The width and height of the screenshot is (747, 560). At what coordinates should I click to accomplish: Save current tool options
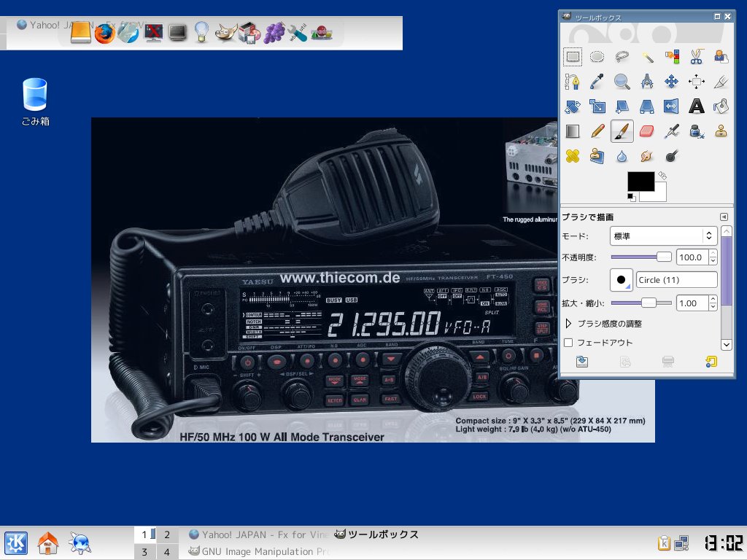[x=581, y=361]
